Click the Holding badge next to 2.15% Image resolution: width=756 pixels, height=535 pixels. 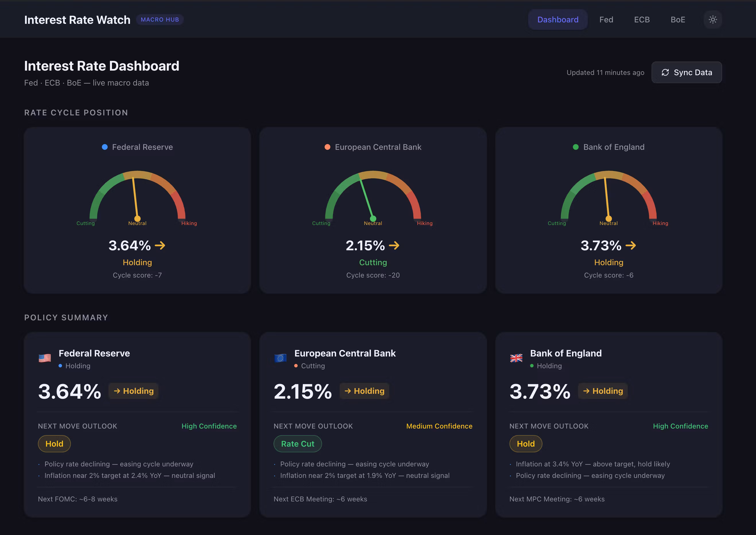(x=364, y=391)
